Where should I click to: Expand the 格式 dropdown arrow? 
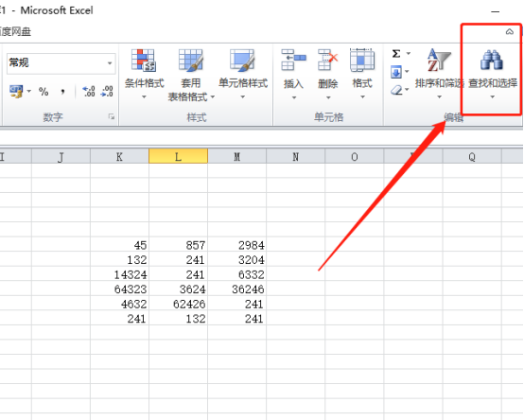(362, 97)
